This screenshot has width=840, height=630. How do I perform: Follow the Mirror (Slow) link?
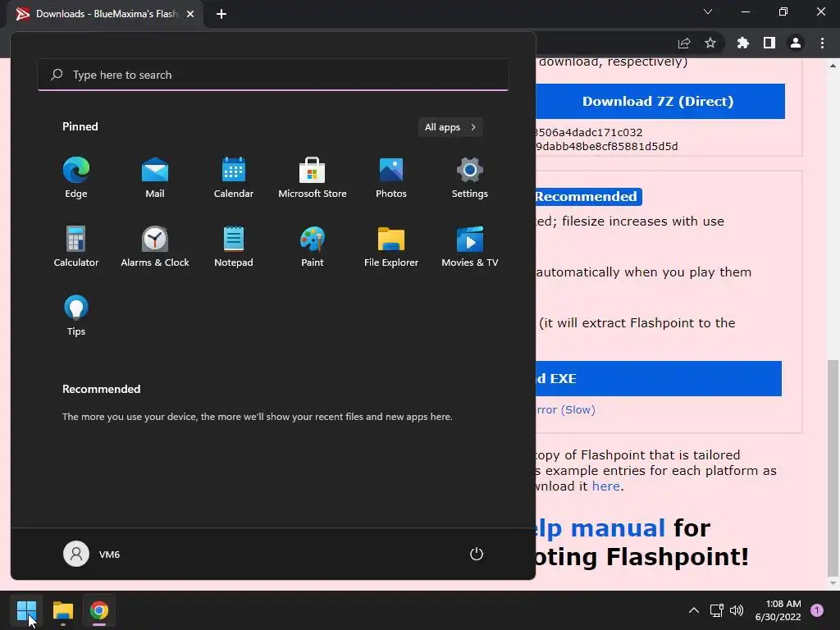566,410
